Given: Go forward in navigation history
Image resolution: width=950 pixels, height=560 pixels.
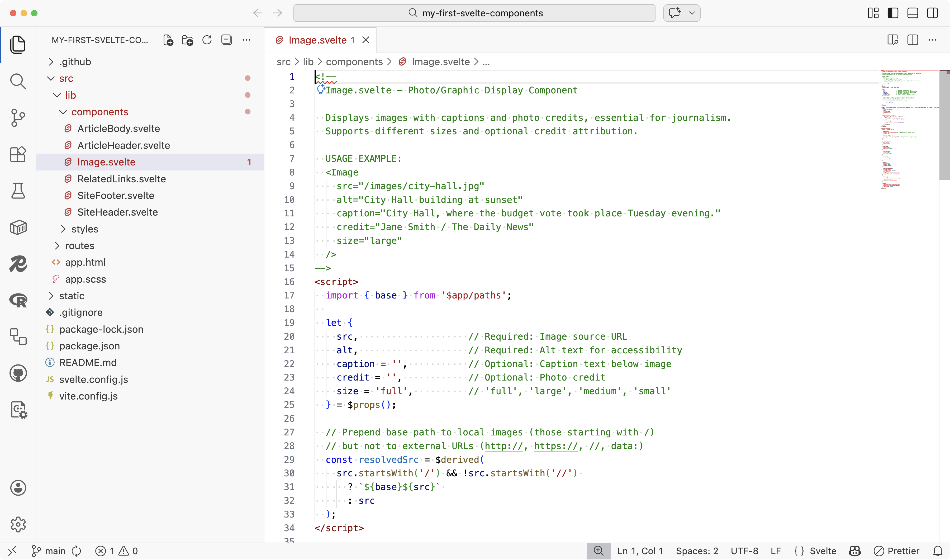Looking at the screenshot, I should coord(278,13).
